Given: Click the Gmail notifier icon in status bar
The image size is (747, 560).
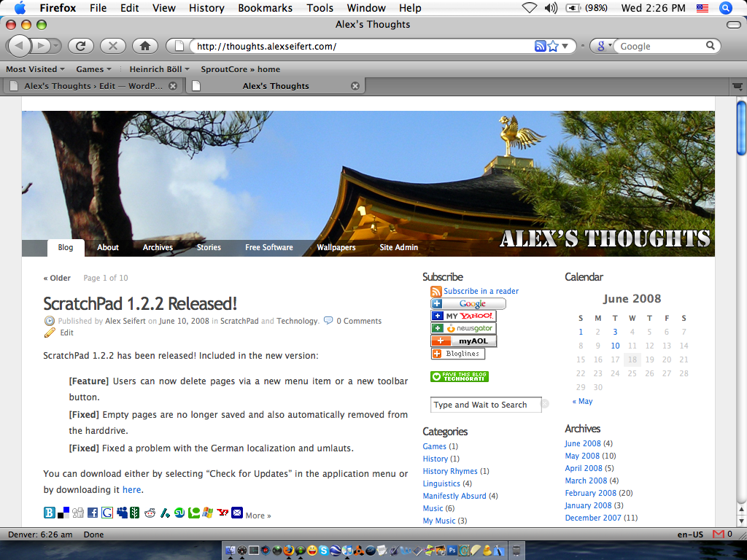Looking at the screenshot, I should 718,534.
